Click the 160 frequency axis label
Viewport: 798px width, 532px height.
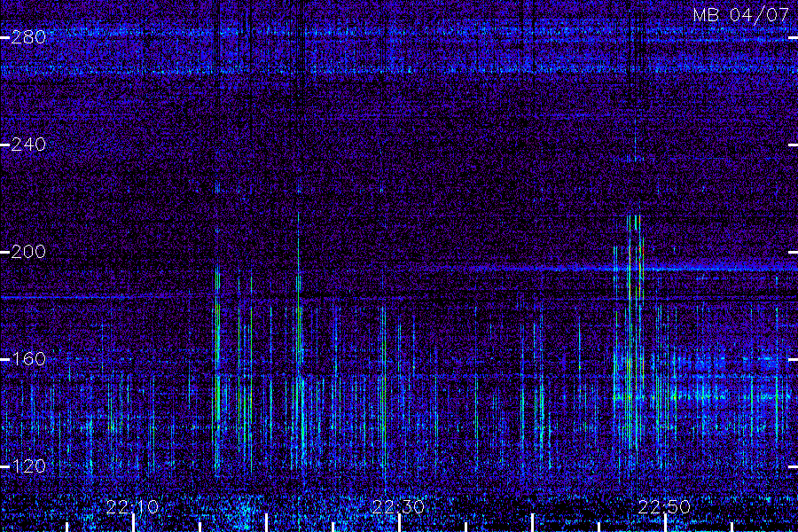pyautogui.click(x=28, y=359)
